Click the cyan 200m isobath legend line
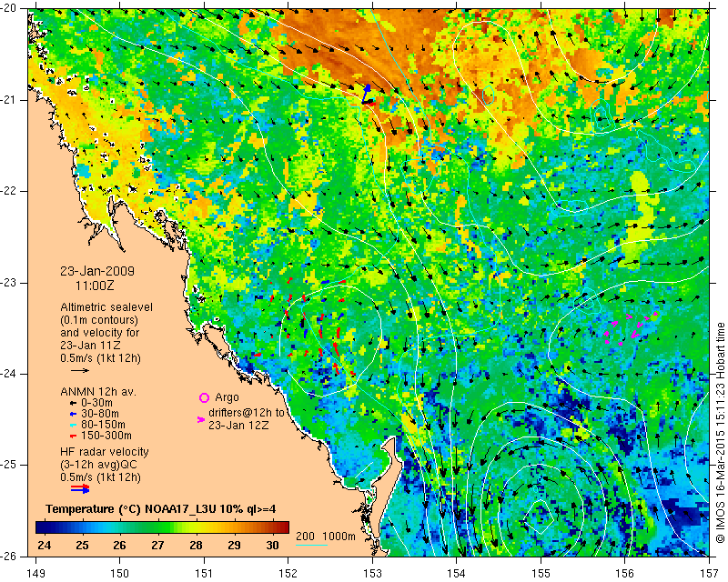 pyautogui.click(x=311, y=545)
